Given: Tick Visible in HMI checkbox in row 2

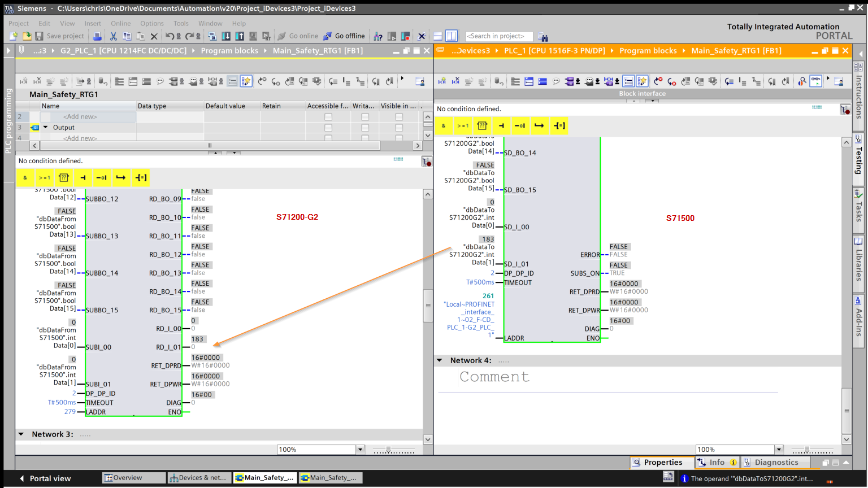Looking at the screenshot, I should pyautogui.click(x=399, y=117).
